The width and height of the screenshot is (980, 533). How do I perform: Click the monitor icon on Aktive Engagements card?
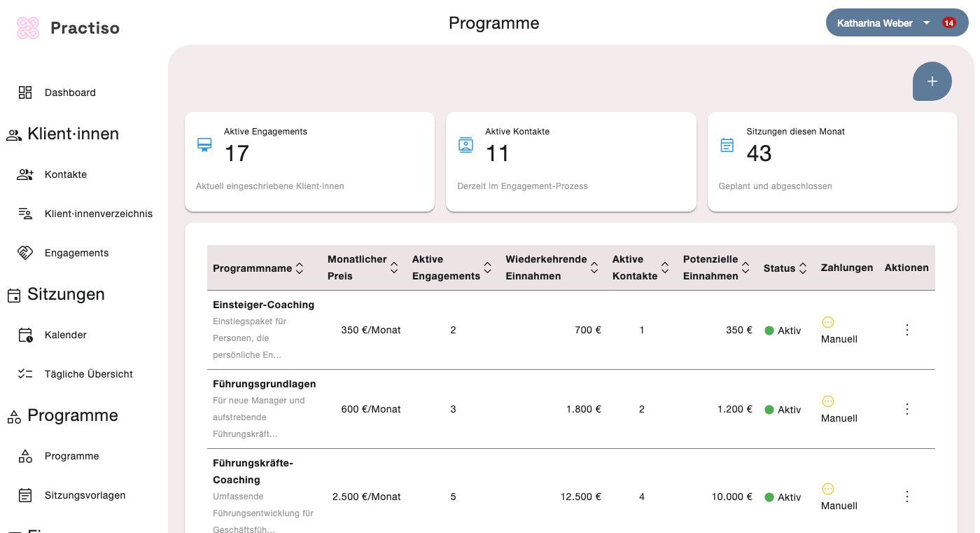point(204,144)
